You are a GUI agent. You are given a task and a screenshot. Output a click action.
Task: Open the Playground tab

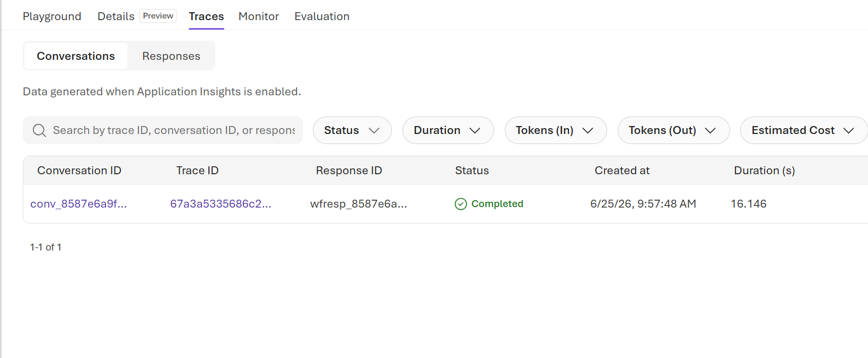click(52, 16)
